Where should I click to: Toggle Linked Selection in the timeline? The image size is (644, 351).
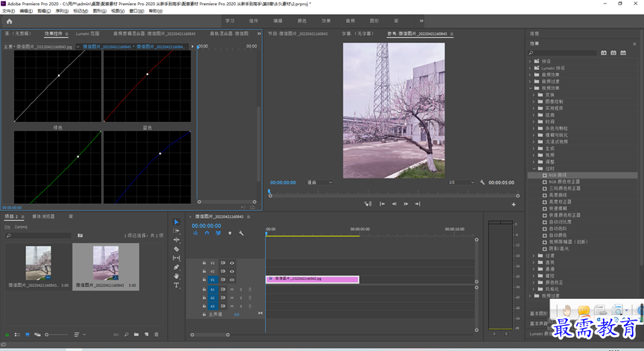click(x=218, y=234)
